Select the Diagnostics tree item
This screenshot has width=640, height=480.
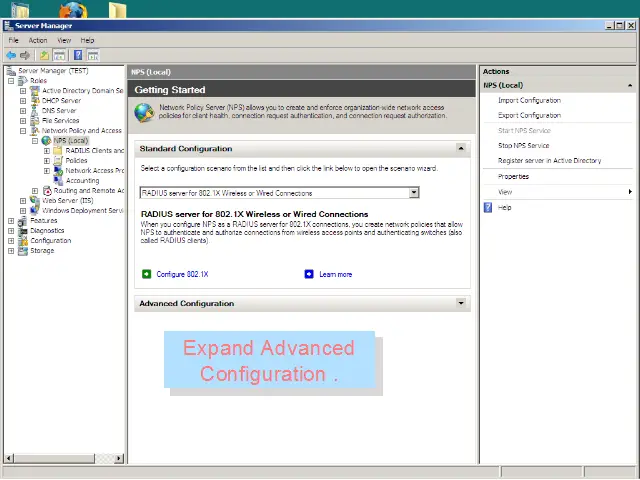coord(47,231)
